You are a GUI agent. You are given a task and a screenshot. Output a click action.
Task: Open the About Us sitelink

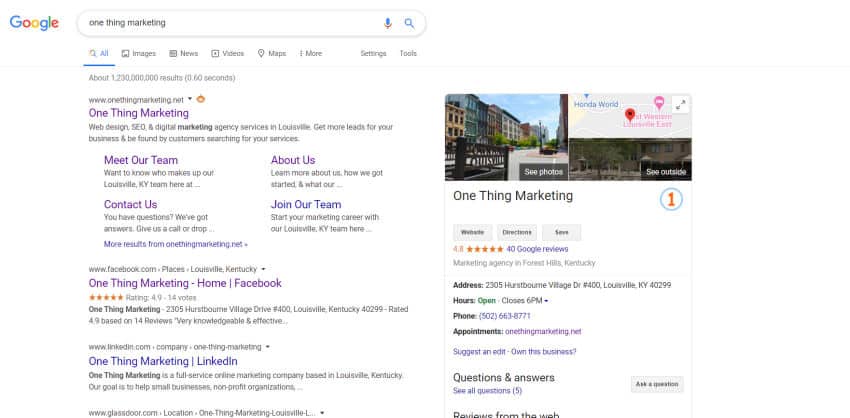tap(293, 160)
